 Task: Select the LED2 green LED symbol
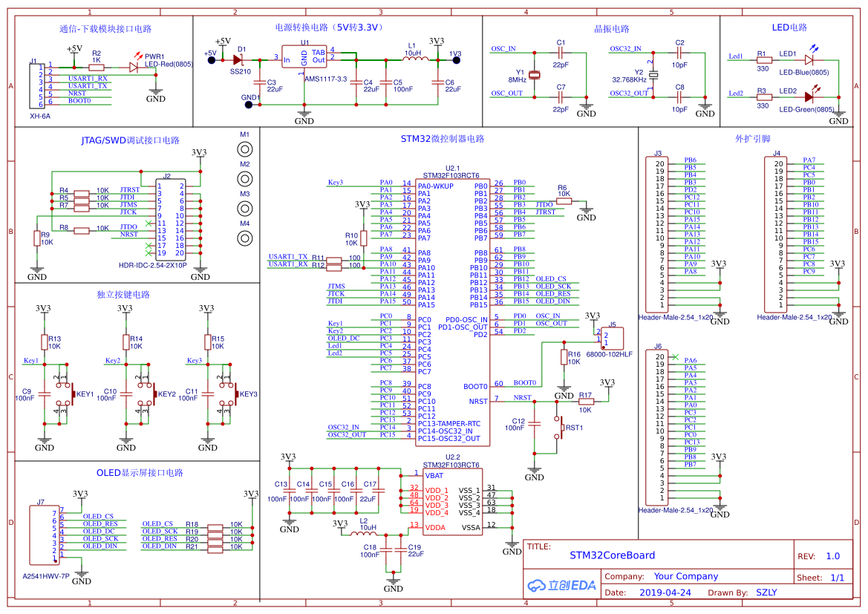809,97
